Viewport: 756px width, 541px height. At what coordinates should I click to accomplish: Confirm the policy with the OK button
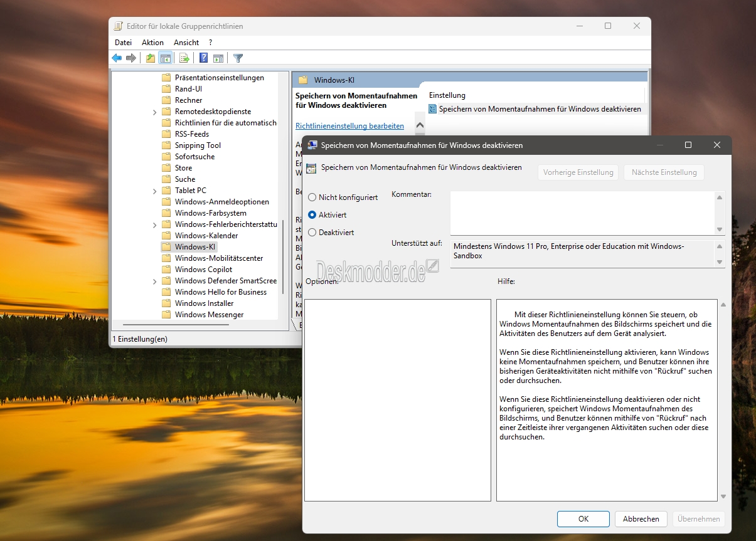click(x=583, y=519)
